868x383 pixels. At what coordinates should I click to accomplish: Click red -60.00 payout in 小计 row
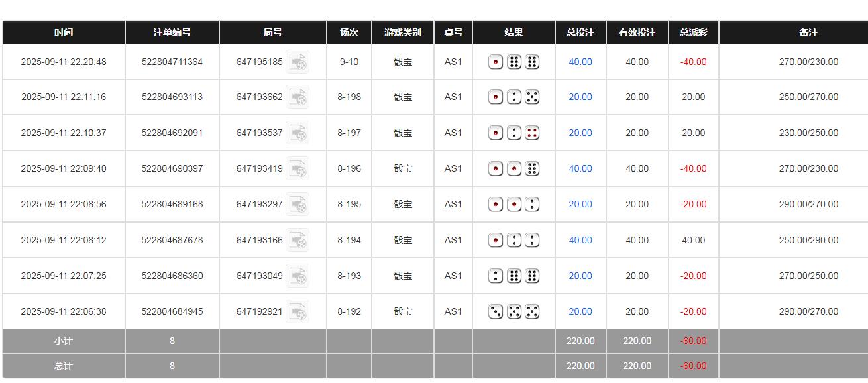click(x=693, y=341)
